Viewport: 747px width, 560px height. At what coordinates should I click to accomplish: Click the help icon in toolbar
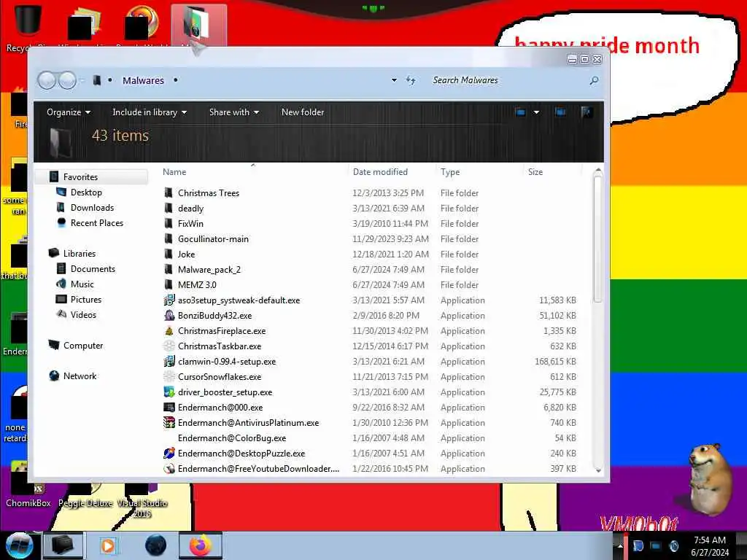587,112
